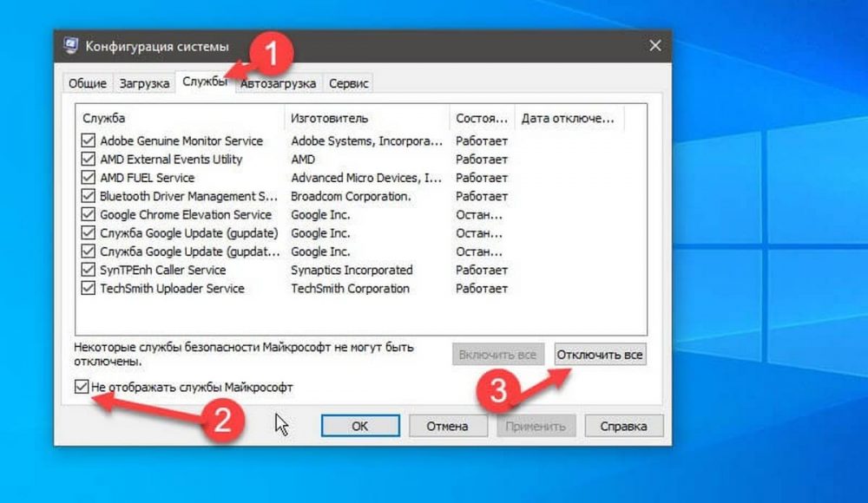
Task: Toggle TechSmith Uploader Service checkbox
Action: (x=88, y=289)
